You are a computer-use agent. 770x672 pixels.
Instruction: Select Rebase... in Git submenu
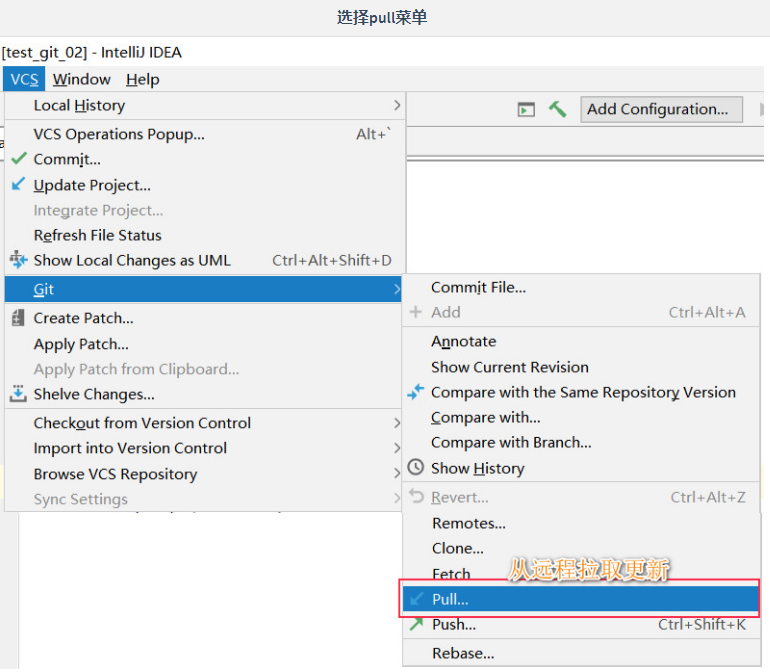point(581,653)
